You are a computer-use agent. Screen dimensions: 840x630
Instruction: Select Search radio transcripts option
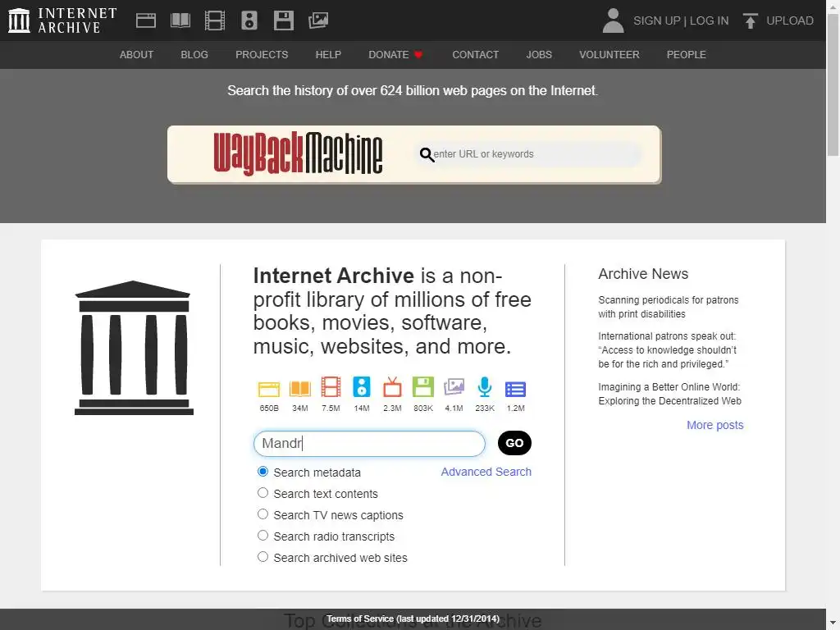262,536
